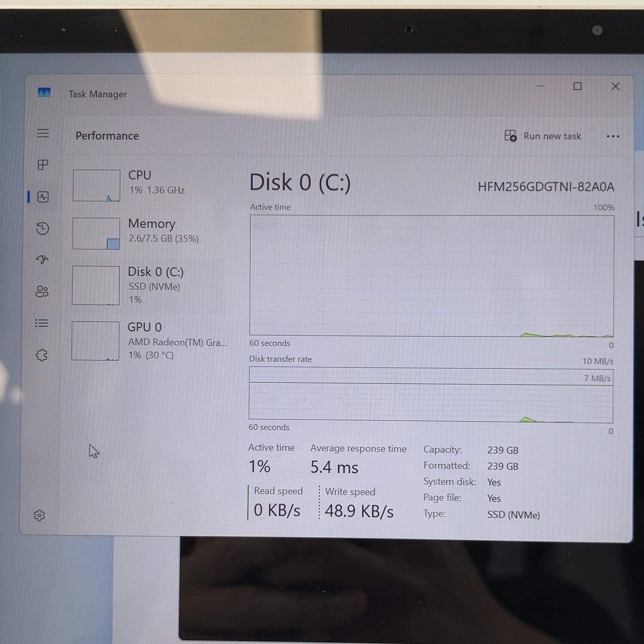This screenshot has width=644, height=644.
Task: Open the hamburger navigation menu
Action: (43, 133)
